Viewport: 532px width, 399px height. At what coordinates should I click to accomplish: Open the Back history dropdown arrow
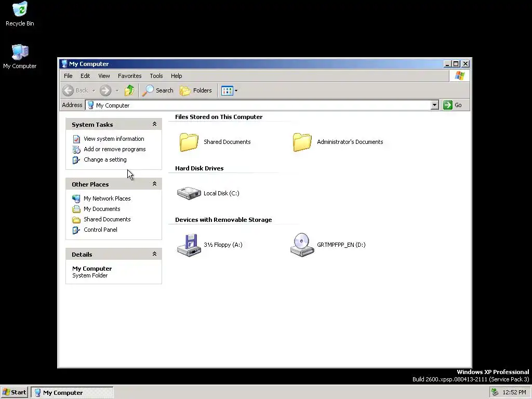(94, 90)
